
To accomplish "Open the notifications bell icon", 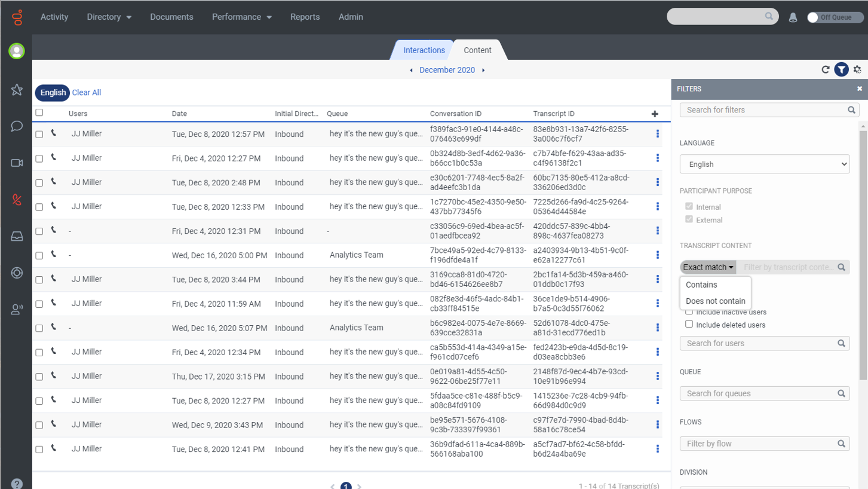I will click(x=793, y=17).
